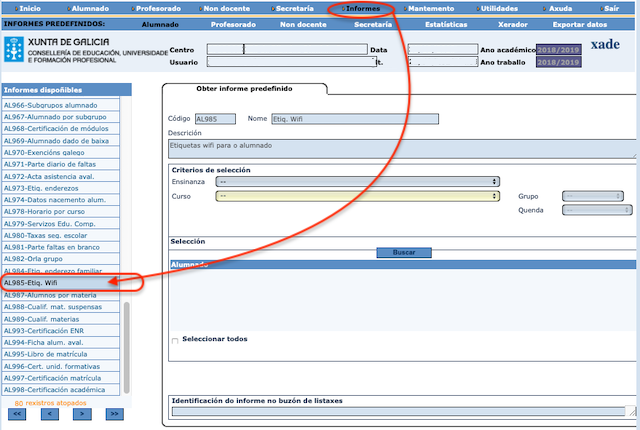The height and width of the screenshot is (430, 640).
Task: Click the Descrición text area
Action: click(402, 149)
